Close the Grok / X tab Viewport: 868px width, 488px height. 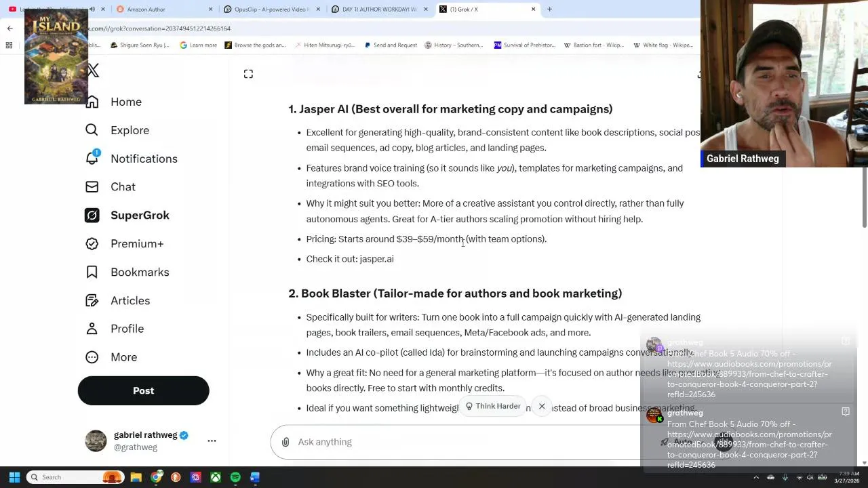[x=533, y=9]
